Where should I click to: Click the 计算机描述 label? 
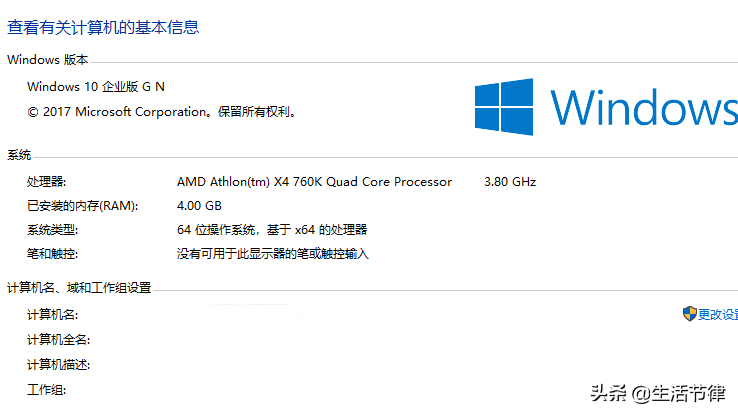(58, 365)
